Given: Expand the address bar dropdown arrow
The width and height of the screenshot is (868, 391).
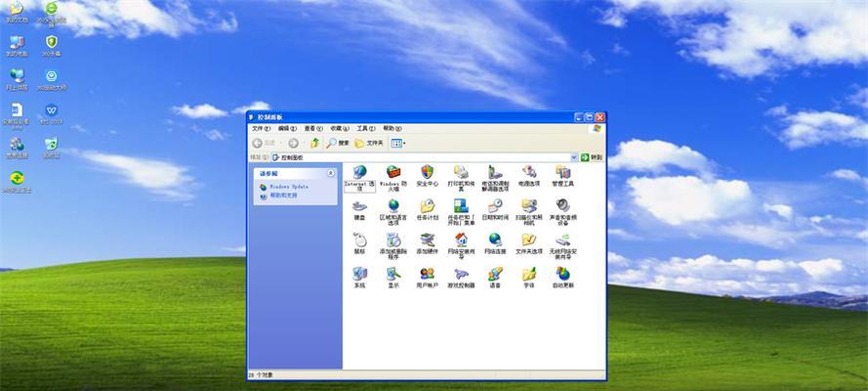Looking at the screenshot, I should (573, 157).
